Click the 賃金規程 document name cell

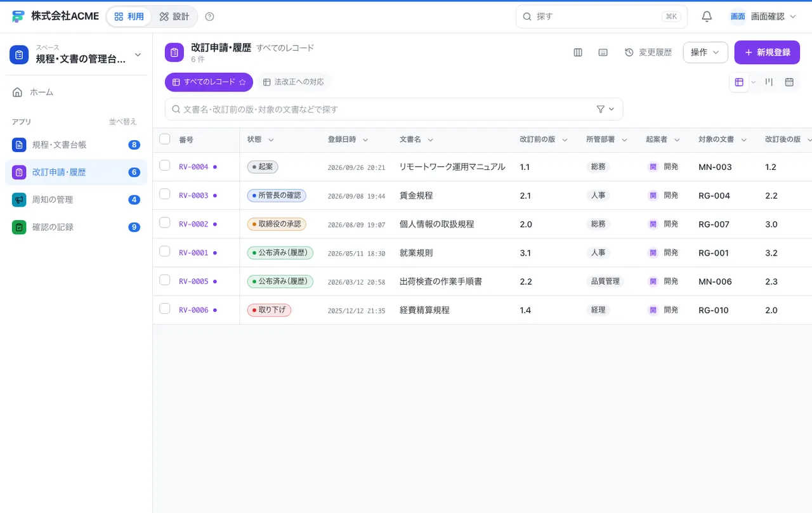[x=416, y=195]
